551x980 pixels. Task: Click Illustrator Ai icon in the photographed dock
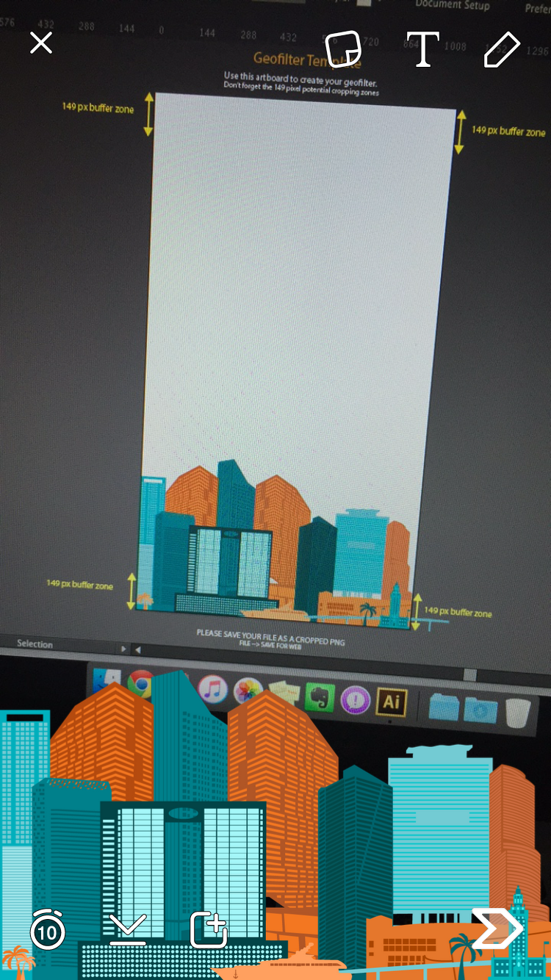[x=392, y=702]
